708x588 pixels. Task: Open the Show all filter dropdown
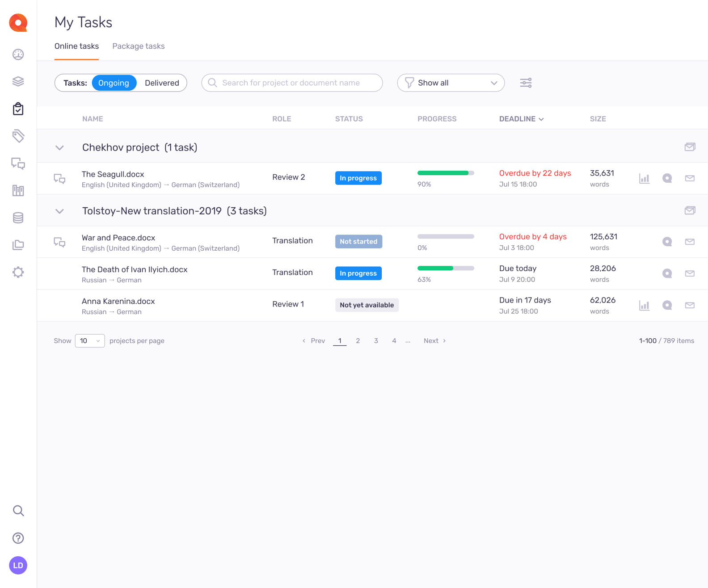451,83
